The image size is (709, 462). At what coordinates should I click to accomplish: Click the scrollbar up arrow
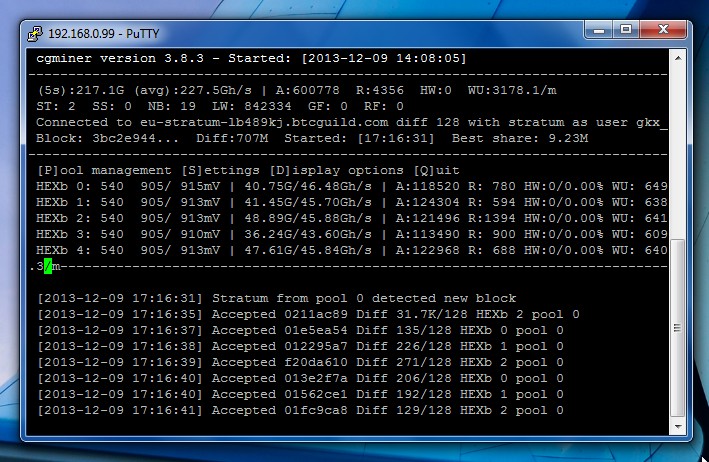point(678,58)
